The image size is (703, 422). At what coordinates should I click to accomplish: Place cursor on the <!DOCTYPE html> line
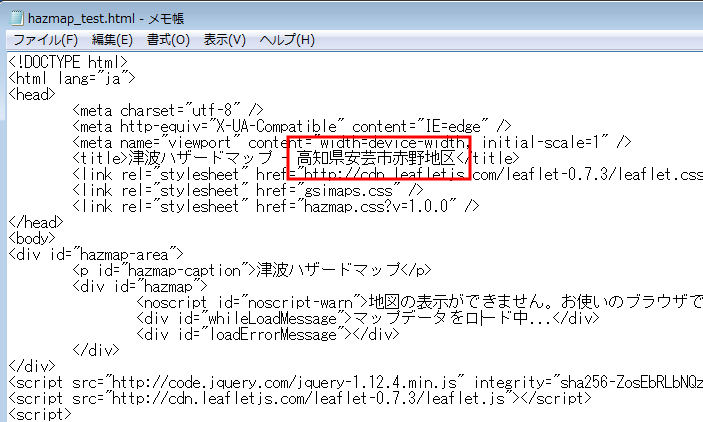[68, 62]
